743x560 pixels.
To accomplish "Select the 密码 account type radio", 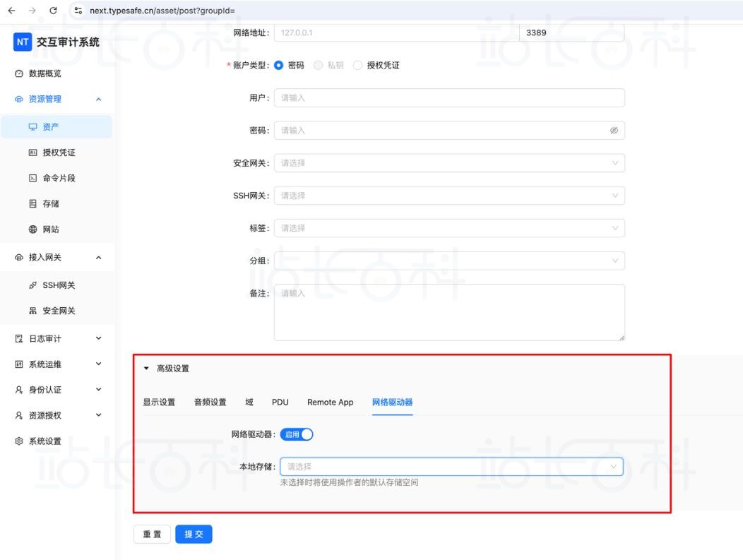I will 279,65.
